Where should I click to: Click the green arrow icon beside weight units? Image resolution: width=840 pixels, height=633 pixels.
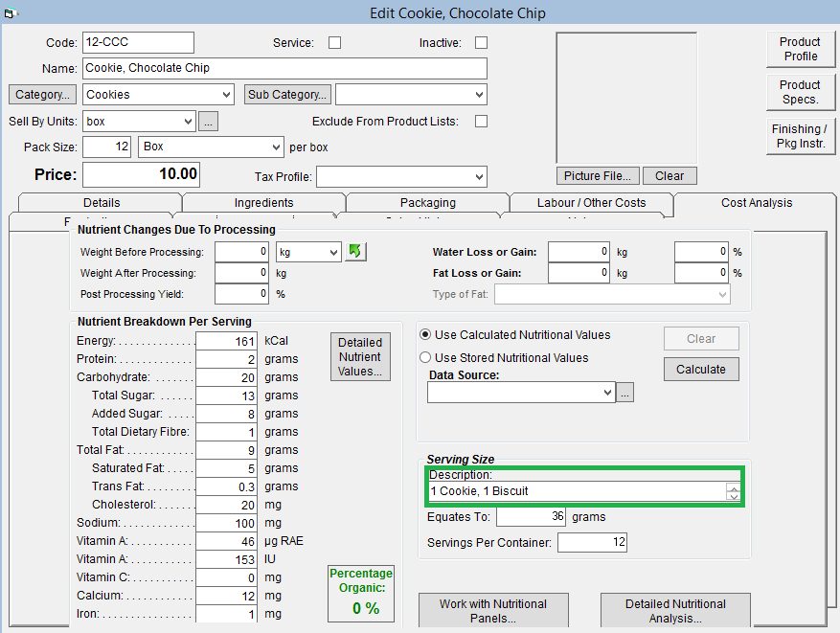click(355, 251)
